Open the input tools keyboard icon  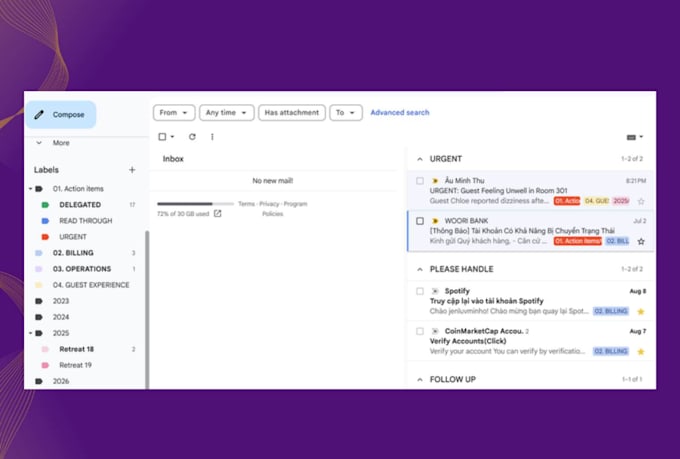[631, 137]
